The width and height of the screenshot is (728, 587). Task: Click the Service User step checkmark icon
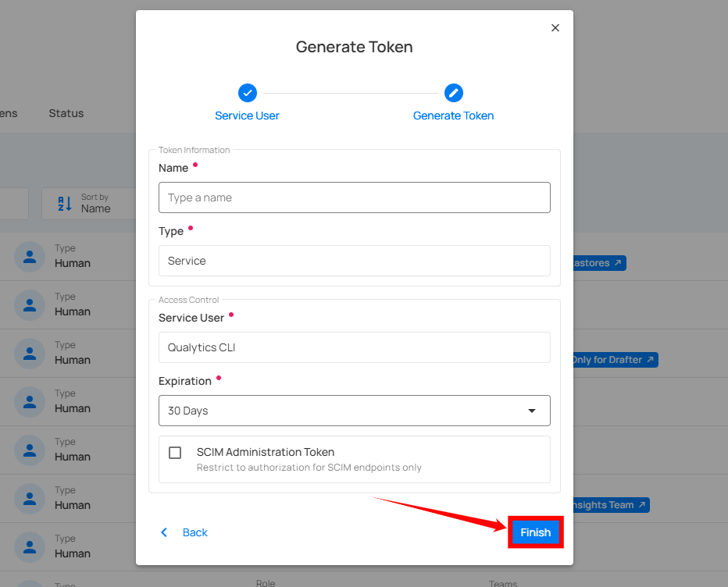[247, 93]
